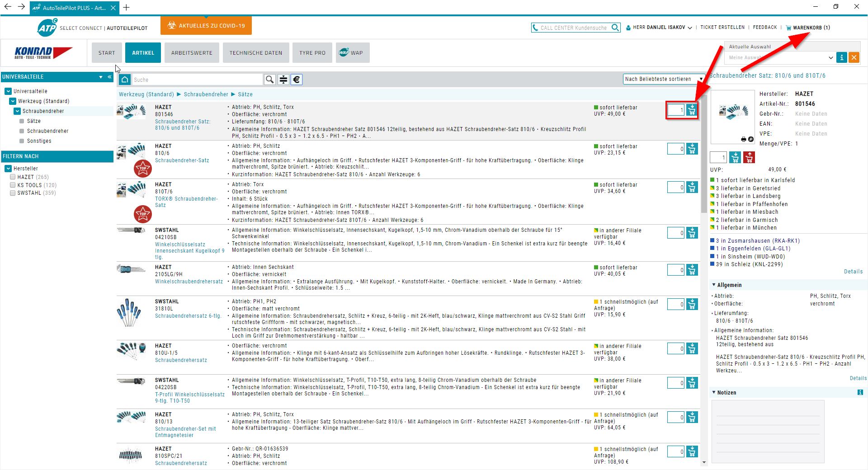Collapse the Schraubendreher tree node
The image size is (868, 470).
pyautogui.click(x=17, y=111)
